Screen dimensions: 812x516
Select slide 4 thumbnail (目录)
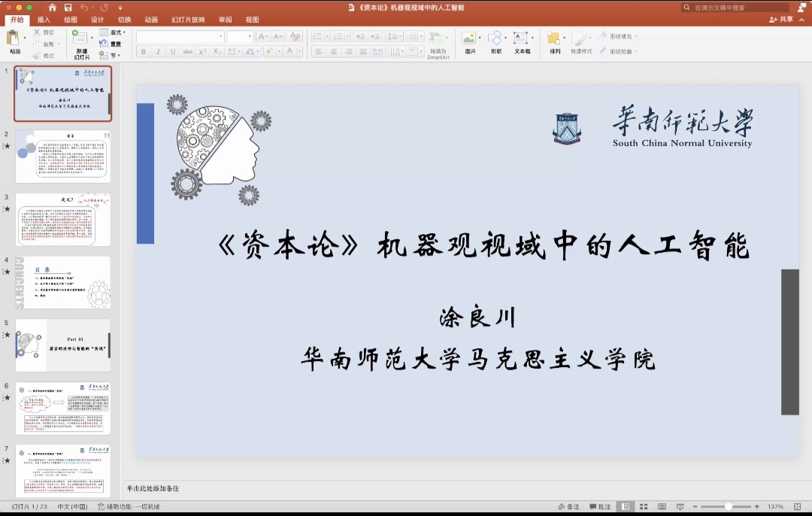coord(63,282)
